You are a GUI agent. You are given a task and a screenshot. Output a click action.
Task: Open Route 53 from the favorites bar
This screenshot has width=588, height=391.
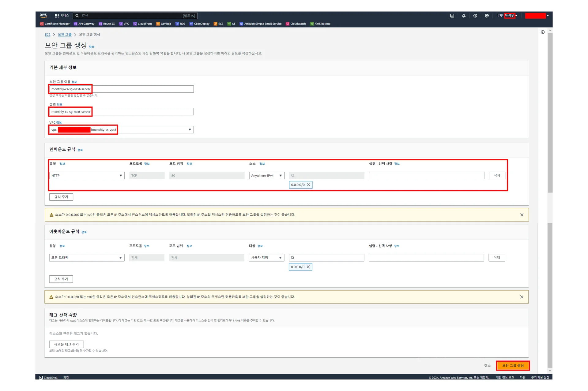click(x=107, y=24)
